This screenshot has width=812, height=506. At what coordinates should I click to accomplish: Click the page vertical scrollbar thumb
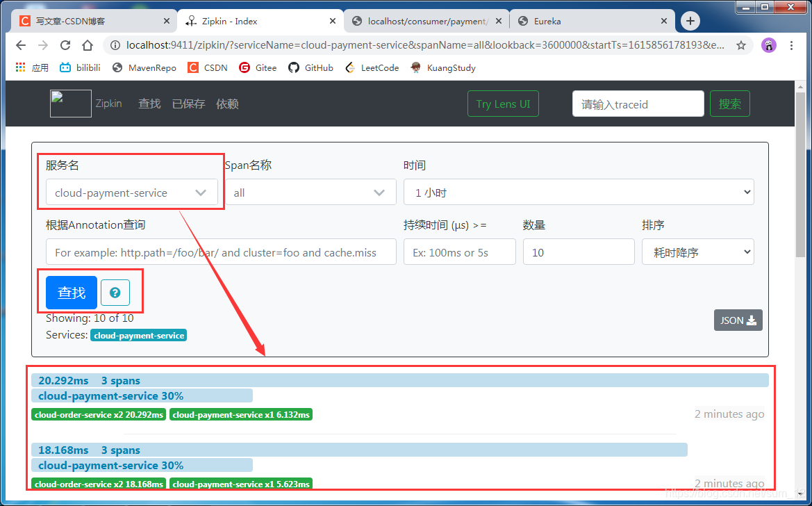click(801, 175)
